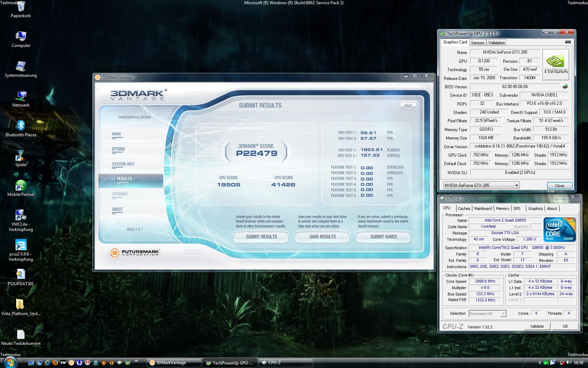Expand hidden quick launch icons chevron

coord(136,361)
